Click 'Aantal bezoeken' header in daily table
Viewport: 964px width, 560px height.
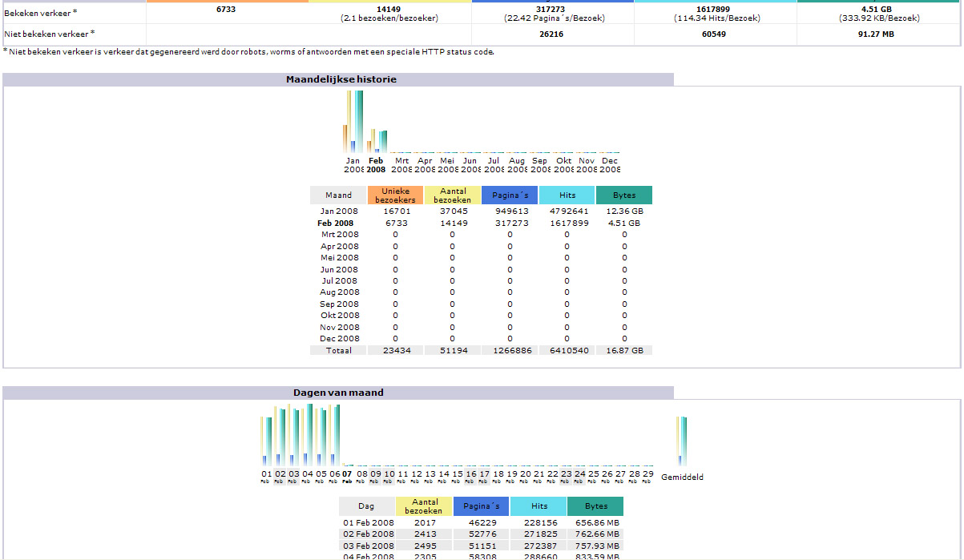coord(424,506)
